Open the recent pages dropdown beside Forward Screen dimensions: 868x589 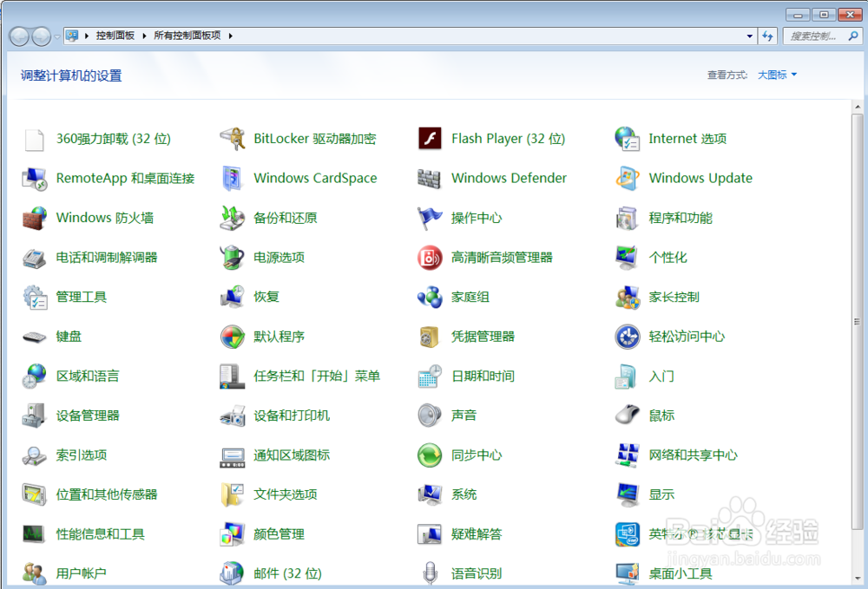57,37
